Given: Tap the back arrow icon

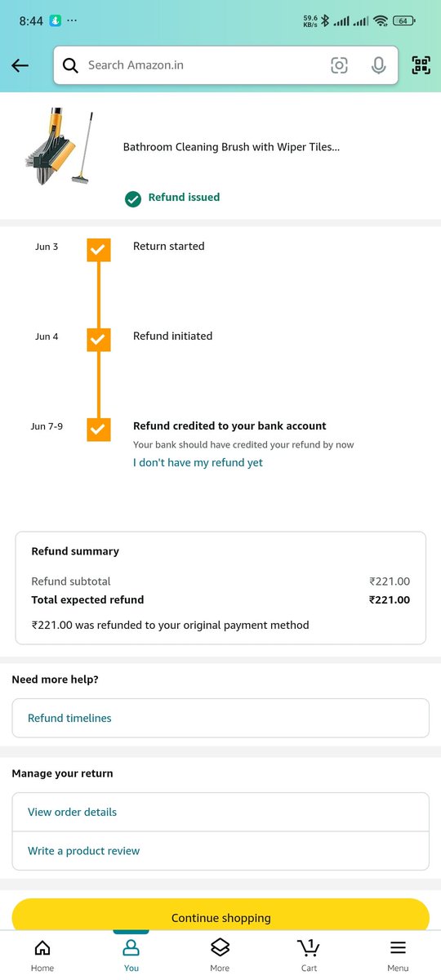Looking at the screenshot, I should pyautogui.click(x=20, y=66).
